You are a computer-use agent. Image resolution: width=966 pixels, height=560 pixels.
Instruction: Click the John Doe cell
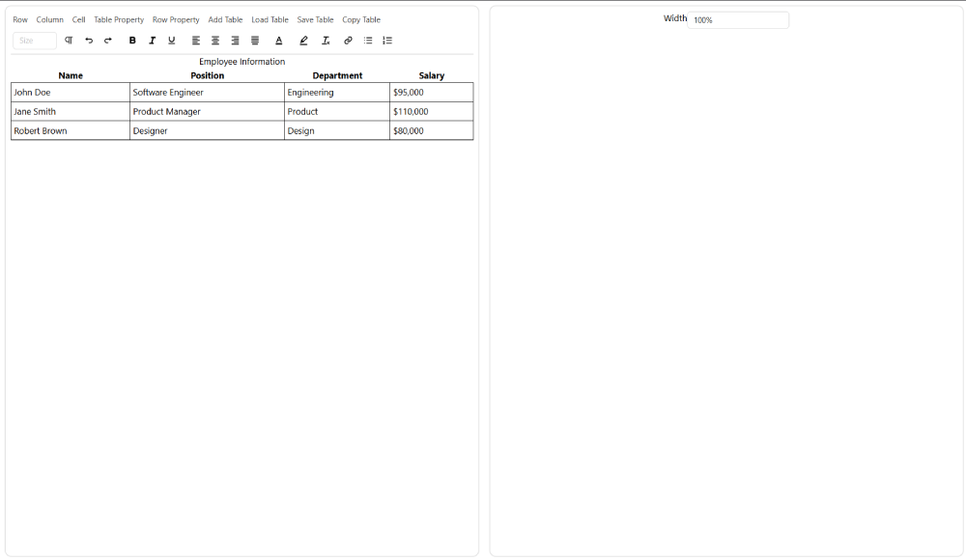71,93
